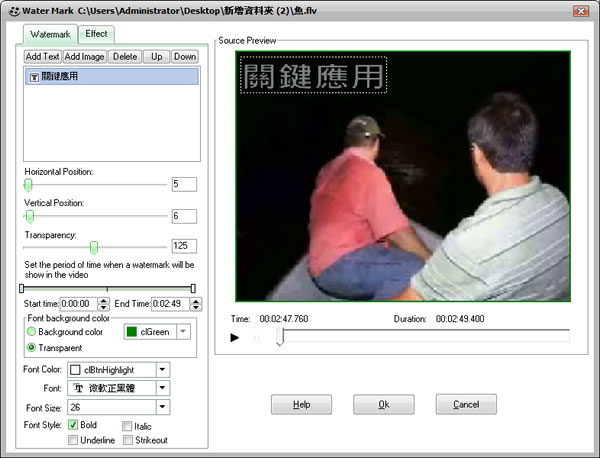
Task: Click the time value 00:02:47.760
Action: pyautogui.click(x=284, y=319)
